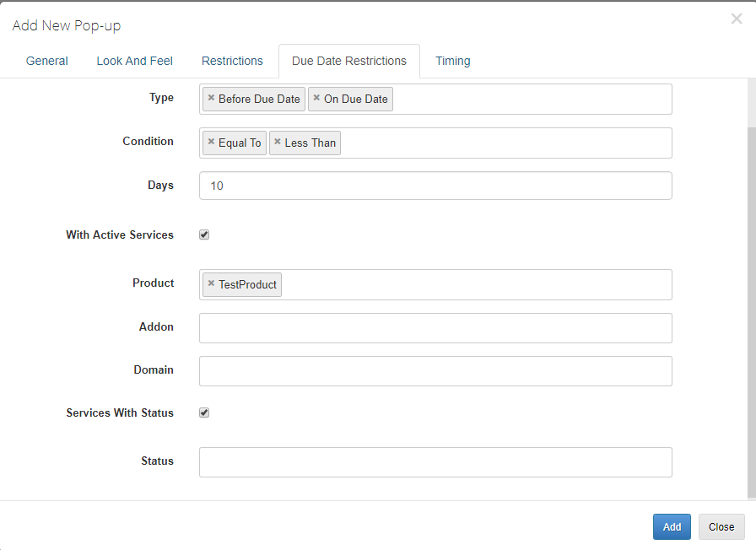Click the dialog vertical scrollbar
756x550 pixels.
point(752,312)
